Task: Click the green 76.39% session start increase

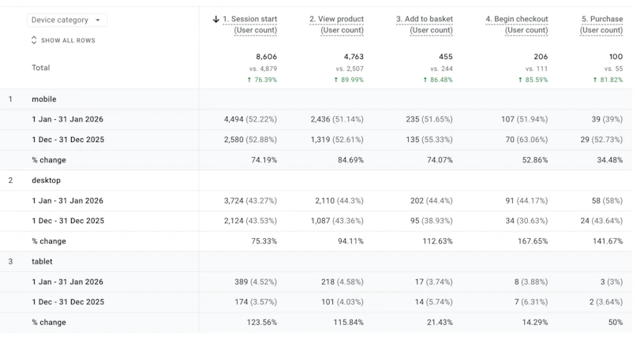Action: (x=262, y=80)
